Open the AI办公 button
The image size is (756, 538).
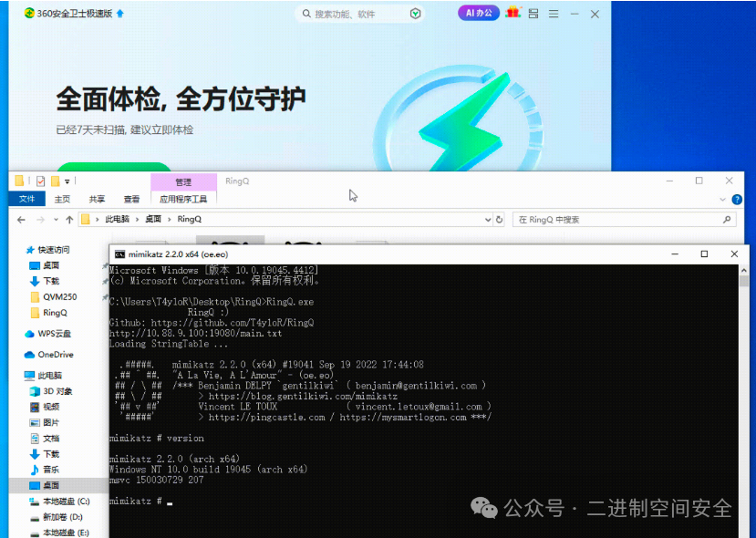[x=478, y=13]
